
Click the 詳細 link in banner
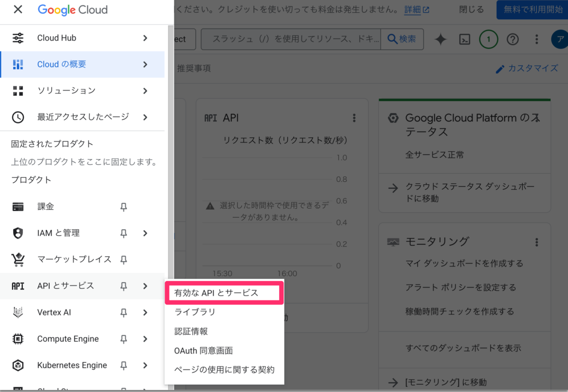point(417,9)
